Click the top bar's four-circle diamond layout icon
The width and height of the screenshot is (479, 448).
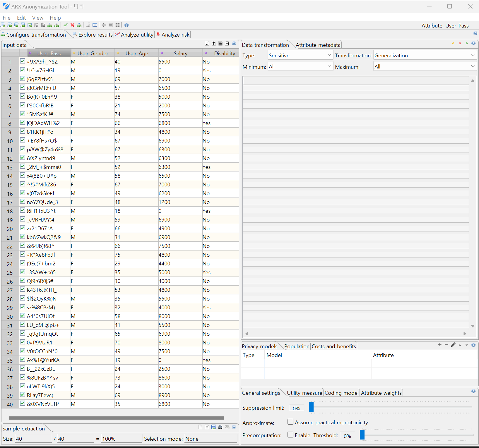point(104,25)
